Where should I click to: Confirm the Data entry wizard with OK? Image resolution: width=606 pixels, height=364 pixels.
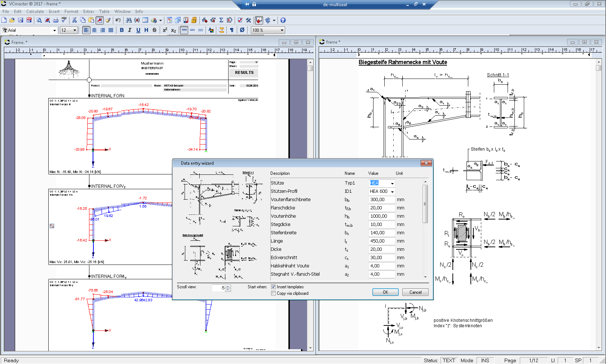pos(385,292)
